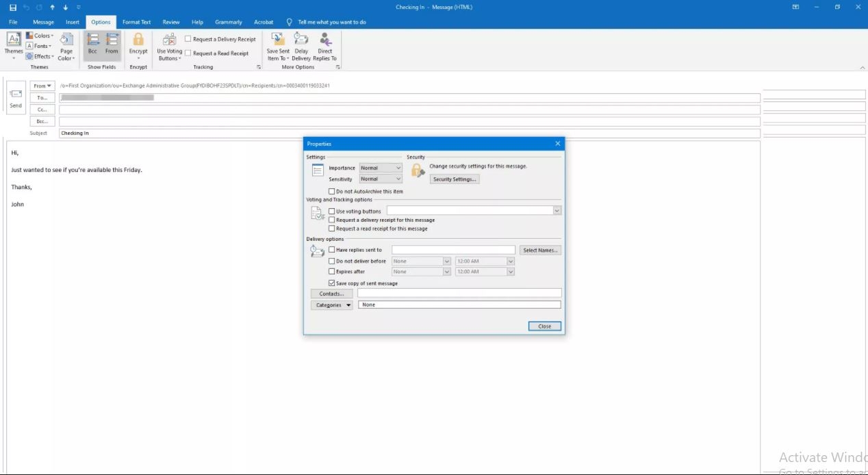The image size is (868, 475).
Task: Switch to the Format Text tab
Action: [x=136, y=22]
